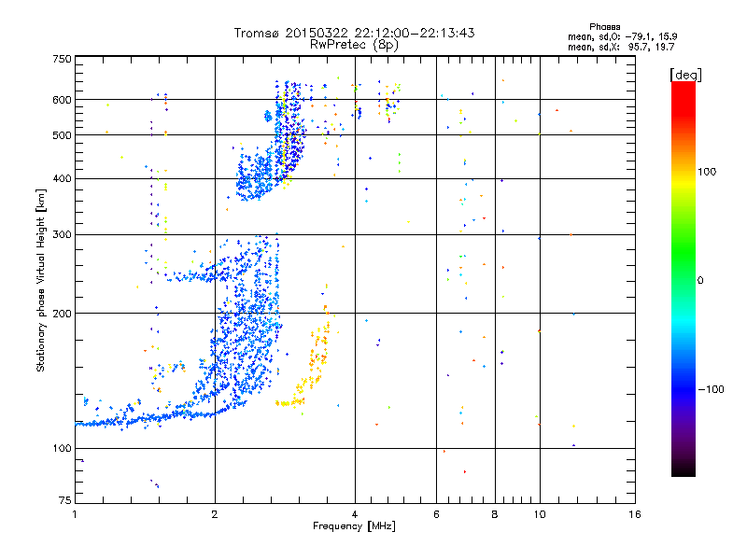Screen dimensions: 747x560
Task: Click the 'Phases' header text
Action: 604,27
